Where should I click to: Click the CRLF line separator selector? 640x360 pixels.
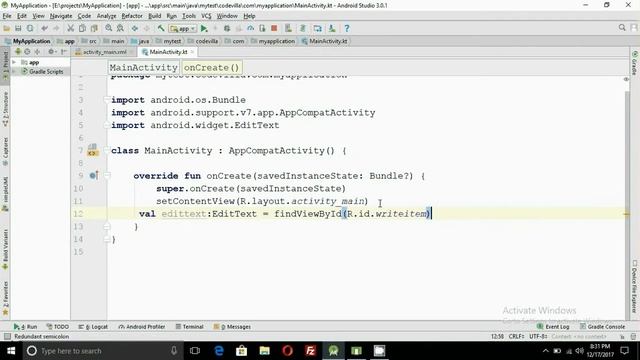tap(516, 336)
